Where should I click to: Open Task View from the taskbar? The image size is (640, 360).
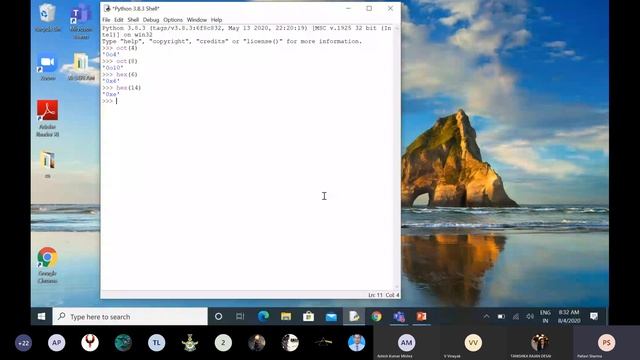240,316
